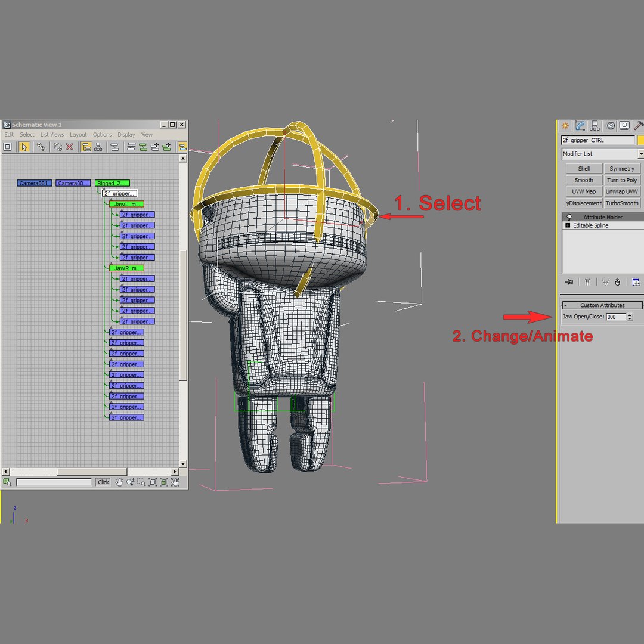Click the Jaw Open/Close spinner arrows
The width and height of the screenshot is (644, 644).
pyautogui.click(x=630, y=317)
